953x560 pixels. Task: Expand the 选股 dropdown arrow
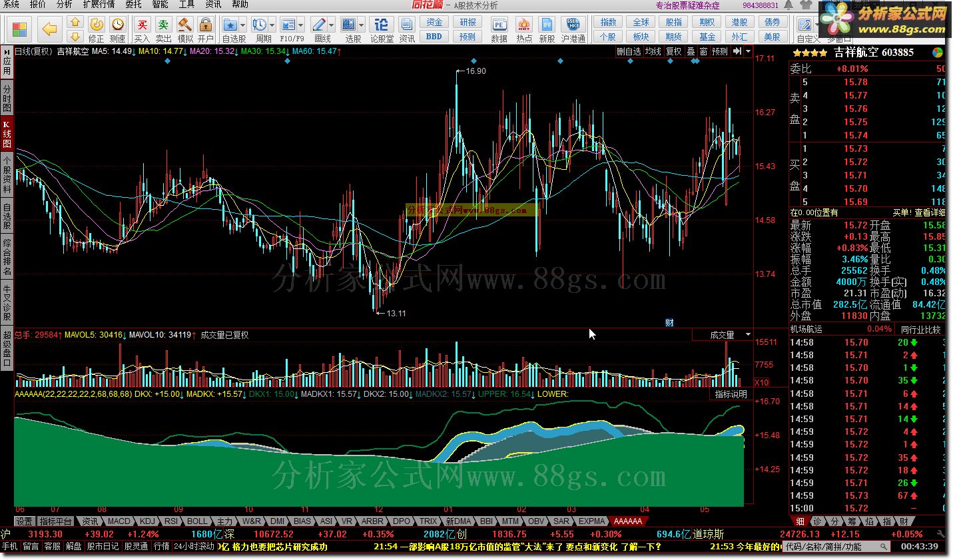point(362,25)
